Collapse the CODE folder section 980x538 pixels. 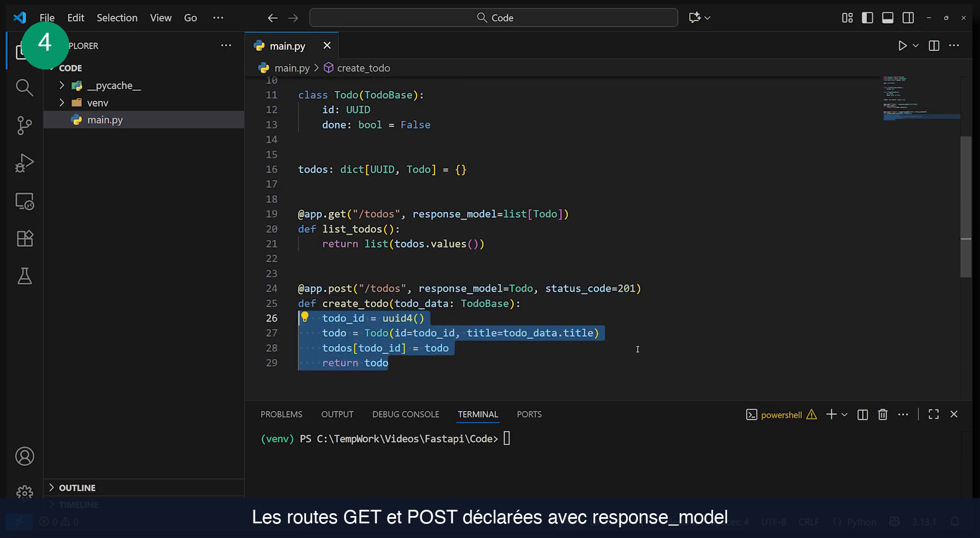pyautogui.click(x=70, y=68)
